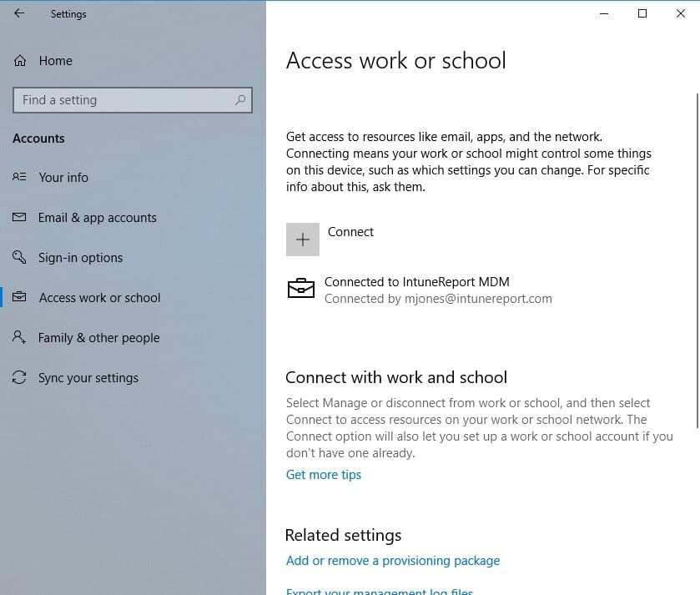Viewport: 700px width, 595px height.
Task: Click the search magnifier icon
Action: point(240,99)
